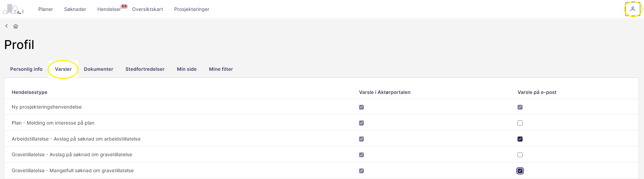Show the Mine filter tab

(x=221, y=69)
